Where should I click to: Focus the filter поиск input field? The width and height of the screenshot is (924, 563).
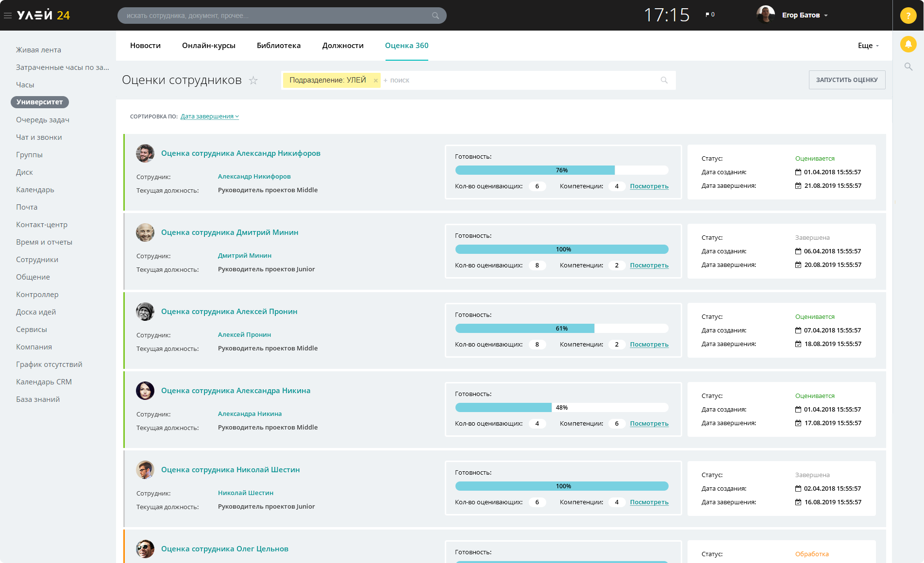point(520,80)
